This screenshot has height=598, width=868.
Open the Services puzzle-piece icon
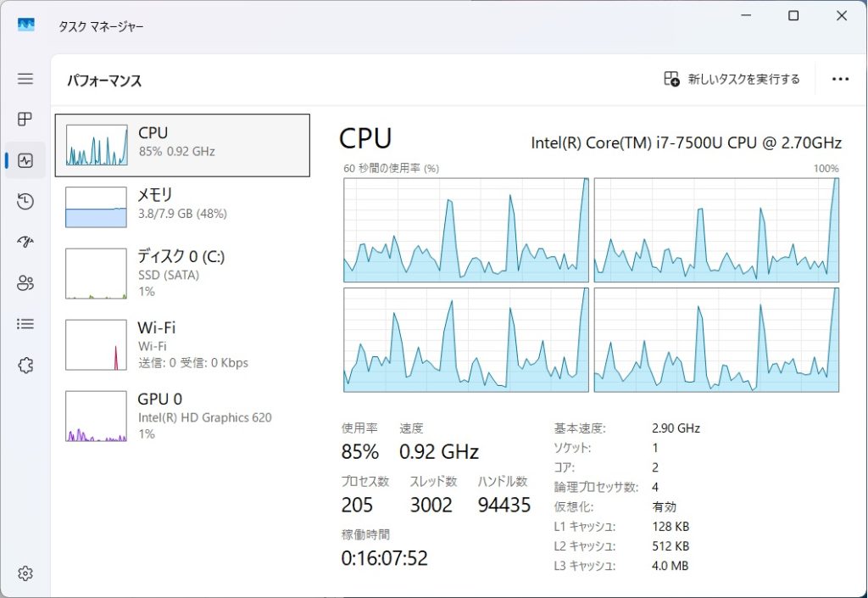click(x=25, y=365)
